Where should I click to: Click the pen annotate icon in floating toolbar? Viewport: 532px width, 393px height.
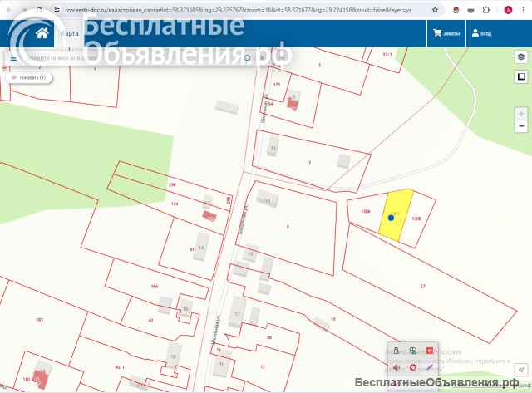(x=429, y=367)
